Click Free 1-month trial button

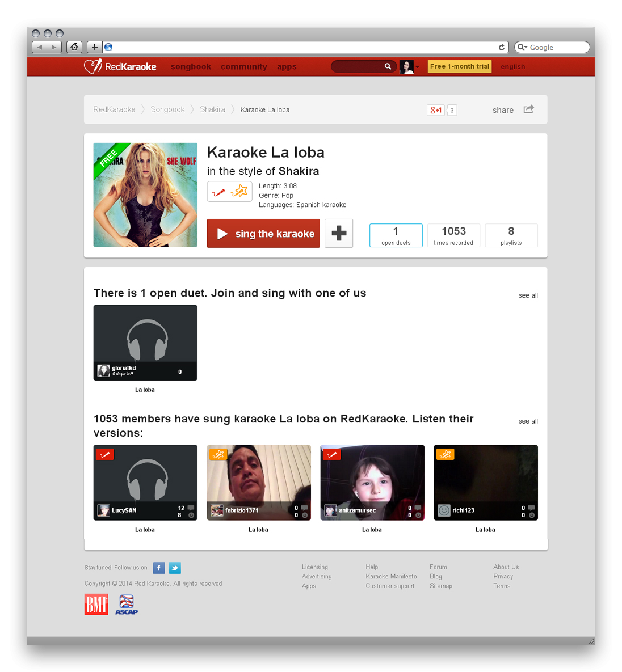tap(460, 66)
